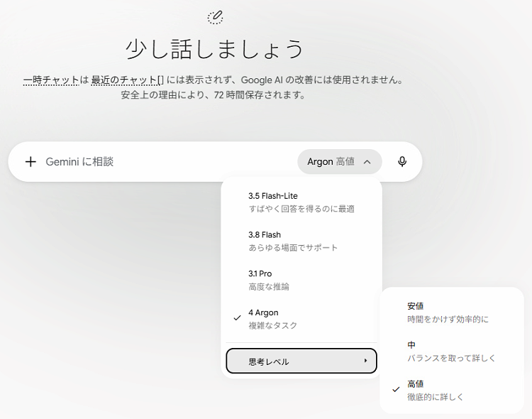
Task: Choose the 3.1 Pro model
Action: 301,280
